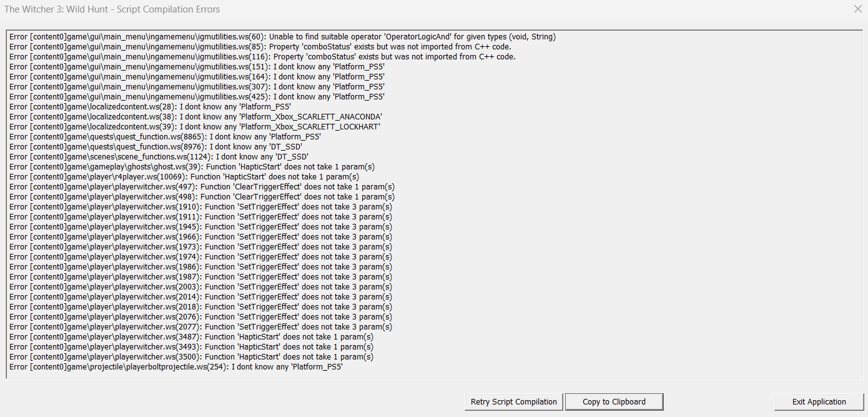The height and width of the screenshot is (417, 868).
Task: Click Retry Script Compilation button
Action: (513, 401)
